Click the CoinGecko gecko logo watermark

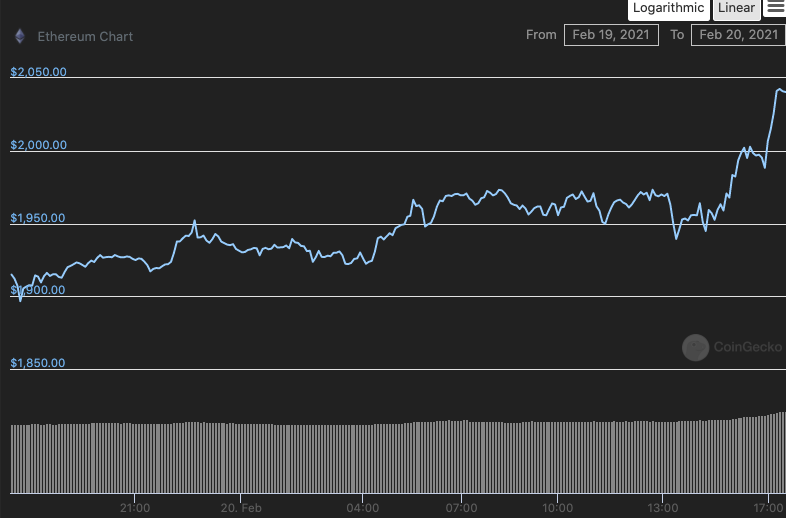695,348
